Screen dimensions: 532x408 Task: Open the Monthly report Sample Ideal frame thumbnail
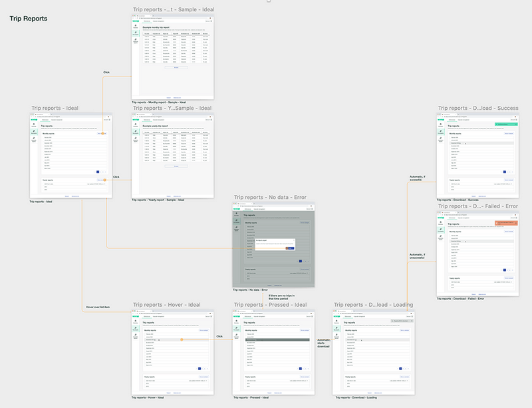pyautogui.click(x=173, y=57)
